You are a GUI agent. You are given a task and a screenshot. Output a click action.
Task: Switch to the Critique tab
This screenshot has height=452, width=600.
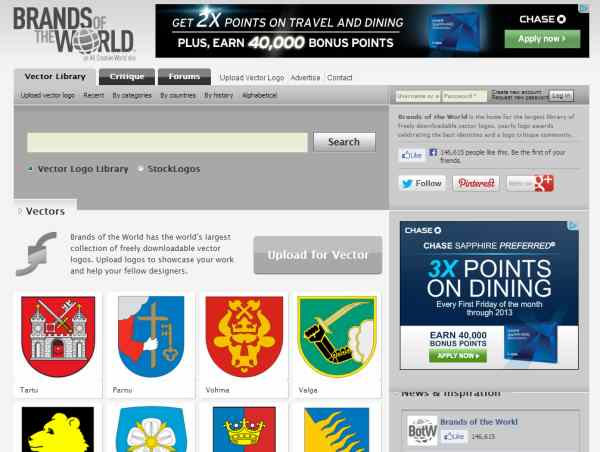coord(127,77)
